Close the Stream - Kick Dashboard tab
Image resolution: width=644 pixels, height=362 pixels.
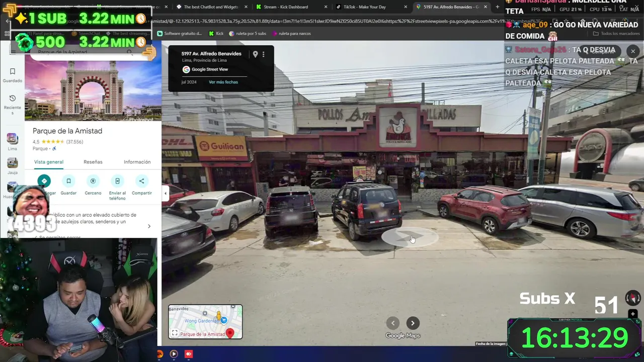tap(326, 7)
